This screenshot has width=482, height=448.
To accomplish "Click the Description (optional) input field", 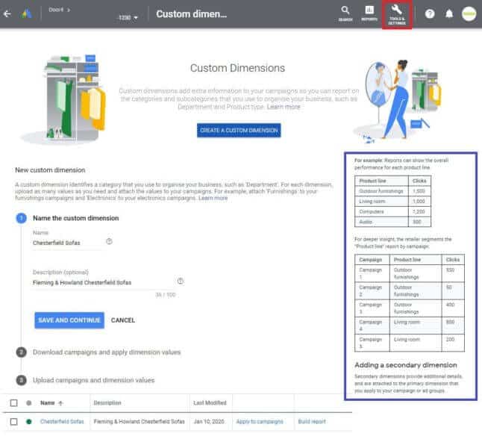I will [104, 282].
